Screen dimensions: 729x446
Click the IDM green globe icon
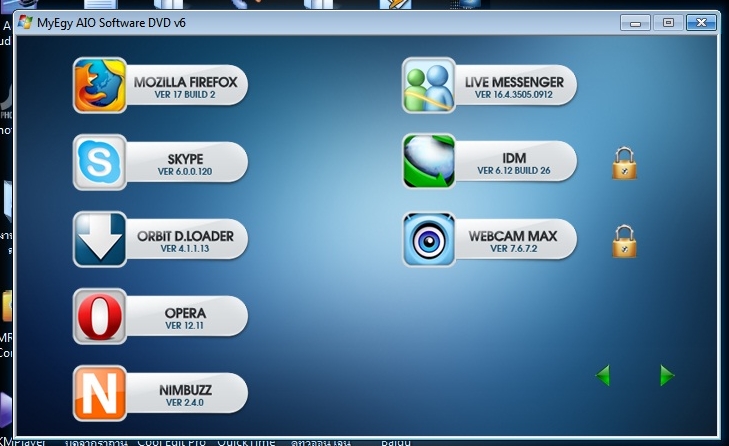click(429, 161)
